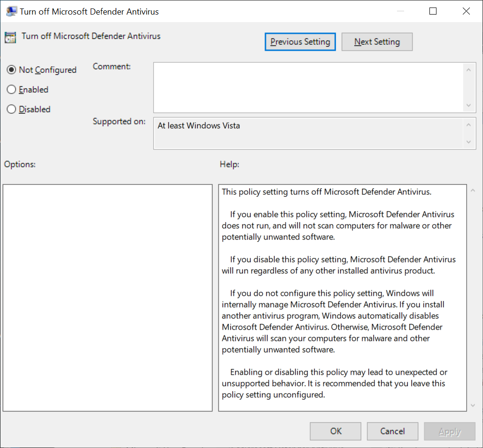
Task: Click the Comment box scroll up arrow
Action: point(468,70)
